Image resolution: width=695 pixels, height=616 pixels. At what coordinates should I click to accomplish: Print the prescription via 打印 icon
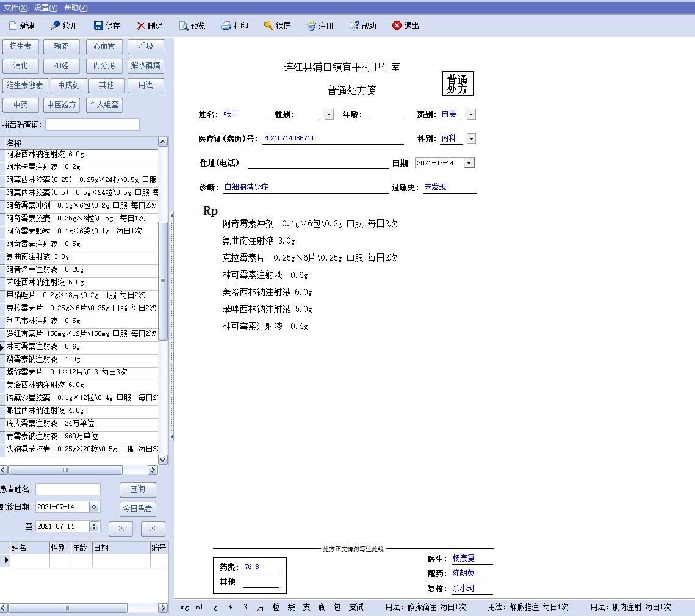(226, 26)
